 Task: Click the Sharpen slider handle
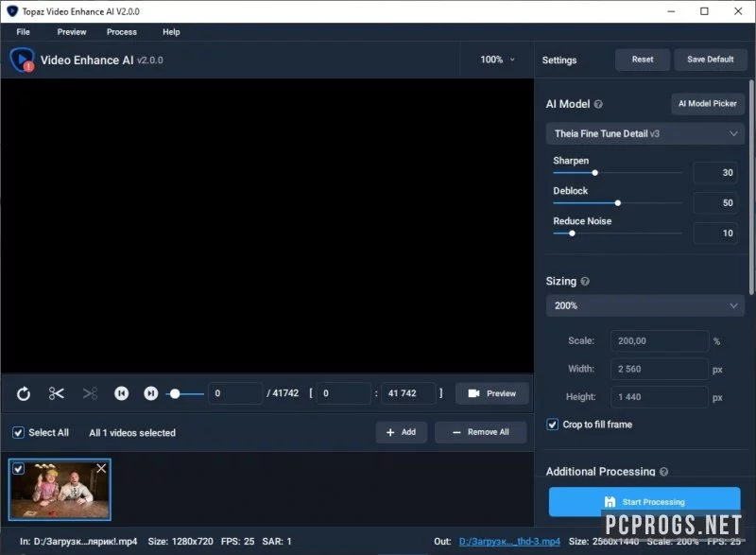coord(595,173)
